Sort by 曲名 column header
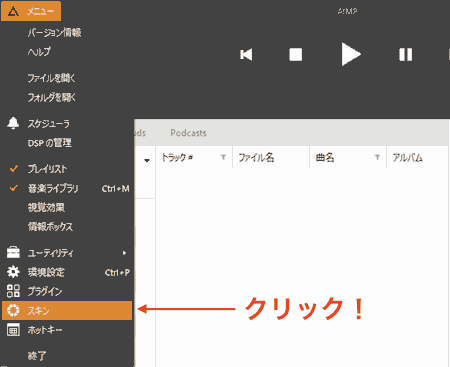 pyautogui.click(x=325, y=157)
